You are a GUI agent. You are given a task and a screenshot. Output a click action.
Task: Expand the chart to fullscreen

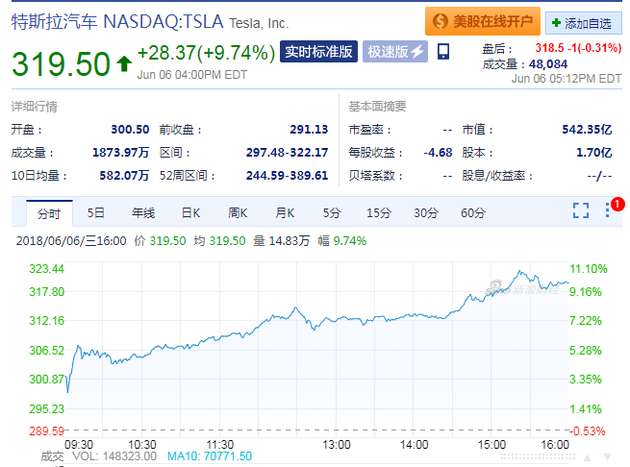581,211
